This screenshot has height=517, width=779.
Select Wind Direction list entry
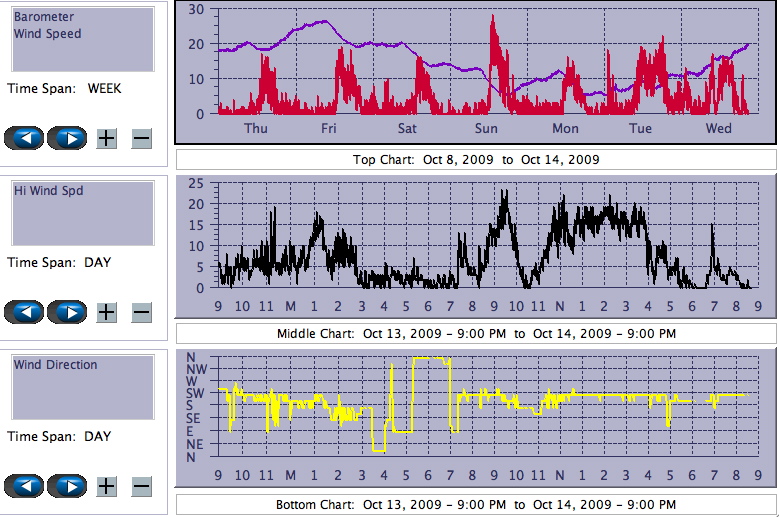tap(55, 365)
